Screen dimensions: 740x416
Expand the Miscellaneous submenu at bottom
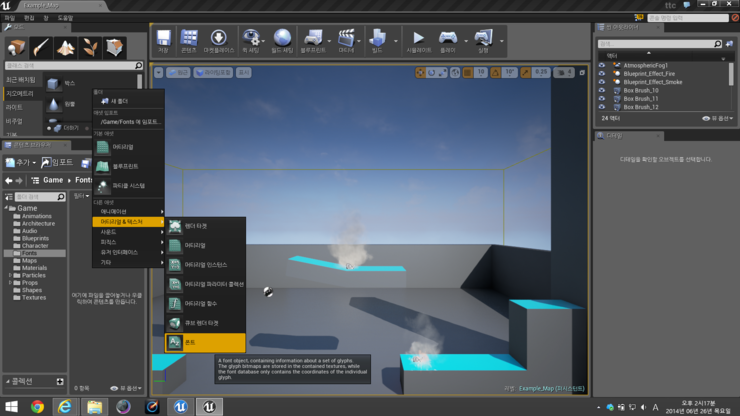[128, 262]
